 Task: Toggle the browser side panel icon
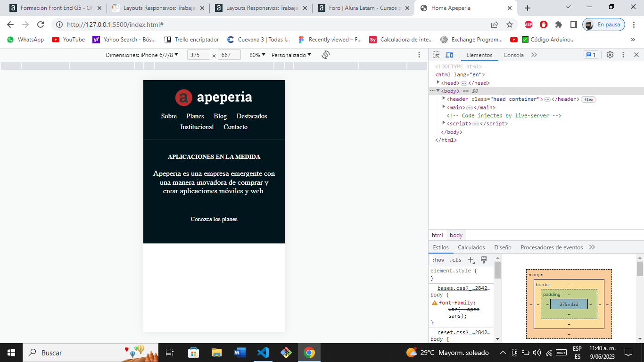[x=574, y=25]
